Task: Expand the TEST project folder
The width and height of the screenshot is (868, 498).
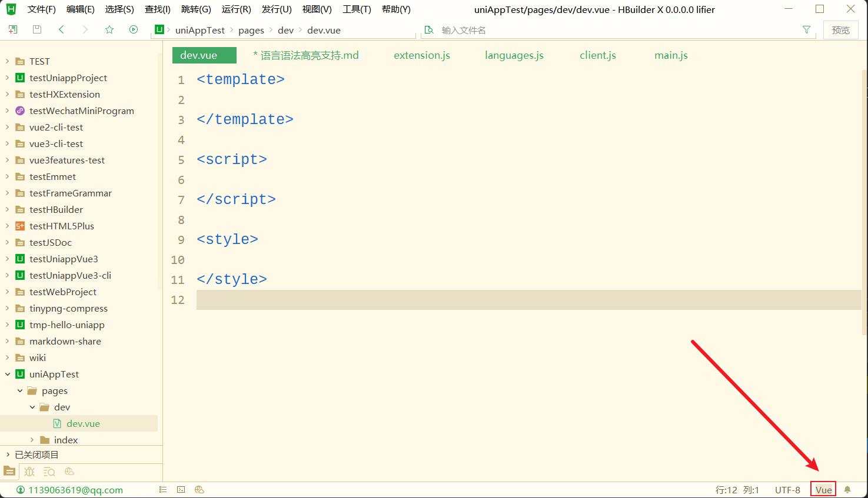Action: coord(8,61)
